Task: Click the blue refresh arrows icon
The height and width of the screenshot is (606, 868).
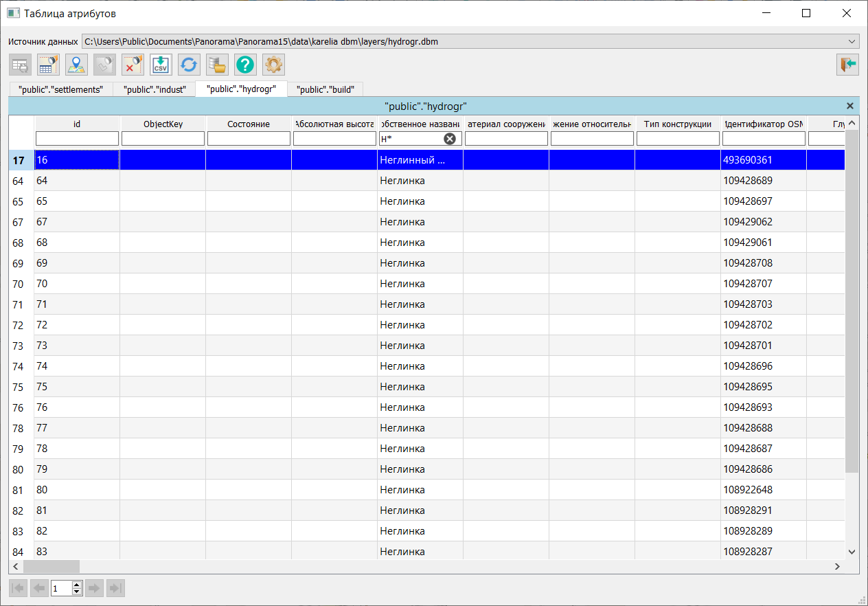Action: click(x=189, y=65)
